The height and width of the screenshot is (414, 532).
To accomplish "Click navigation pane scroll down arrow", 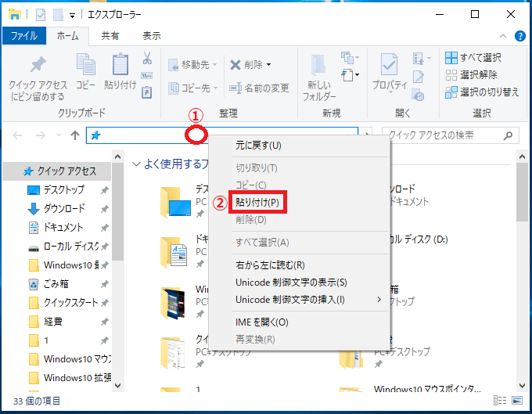I will (117, 386).
